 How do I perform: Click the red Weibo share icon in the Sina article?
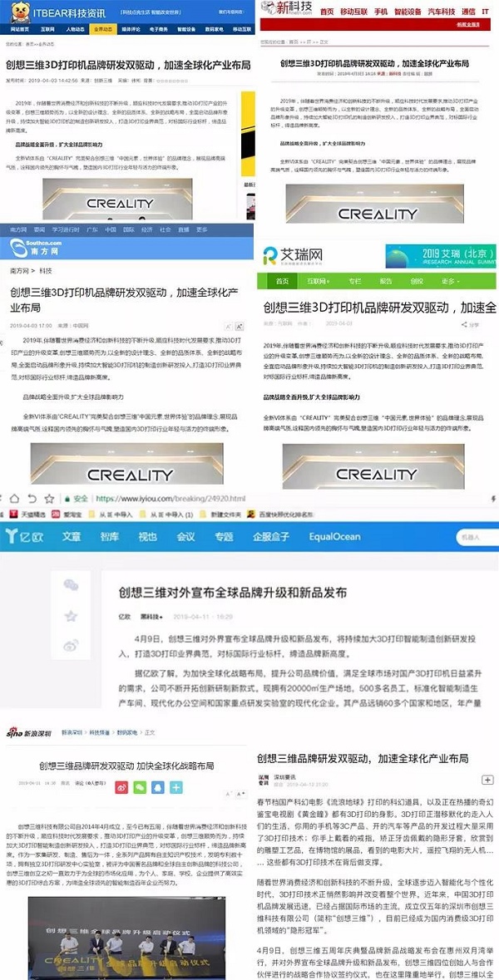123,786
